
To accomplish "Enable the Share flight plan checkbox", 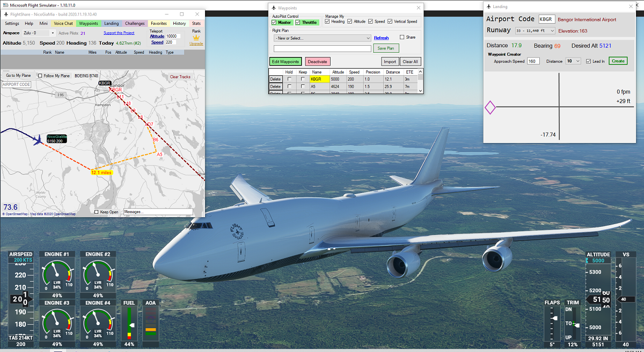I will [402, 37].
